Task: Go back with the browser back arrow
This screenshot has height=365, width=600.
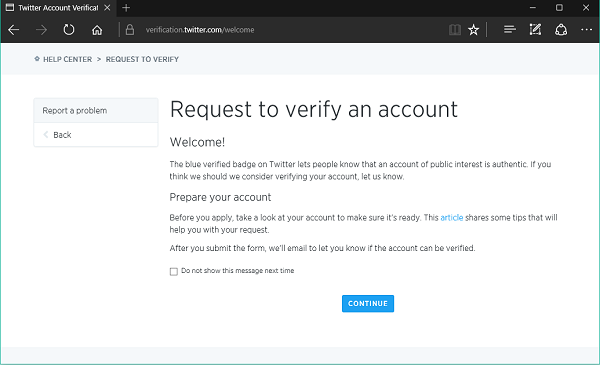Action: pyautogui.click(x=14, y=30)
